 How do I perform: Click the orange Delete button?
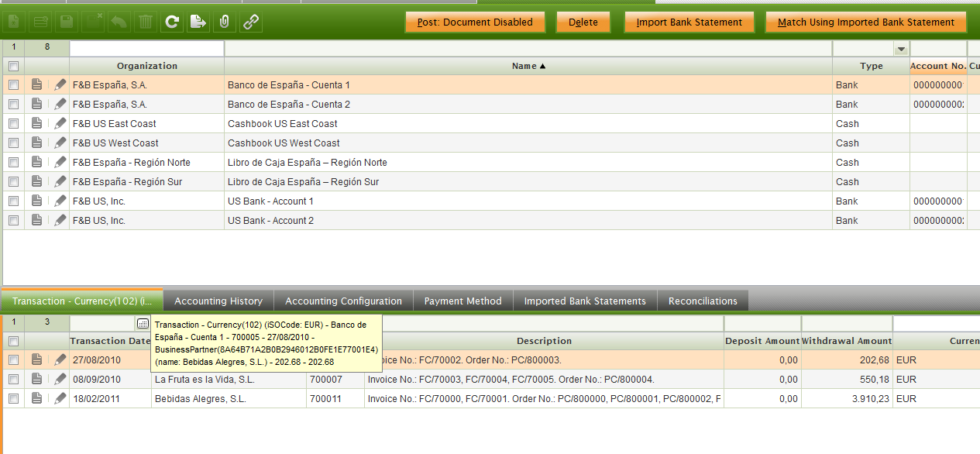pyautogui.click(x=583, y=22)
